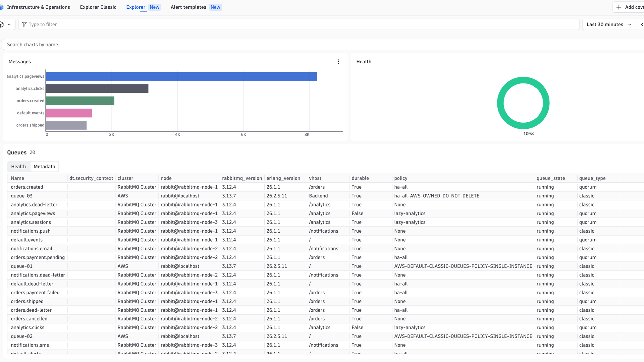Viewport: 644px width, 362px height.
Task: Click the default.events pink bar
Action: [x=69, y=113]
